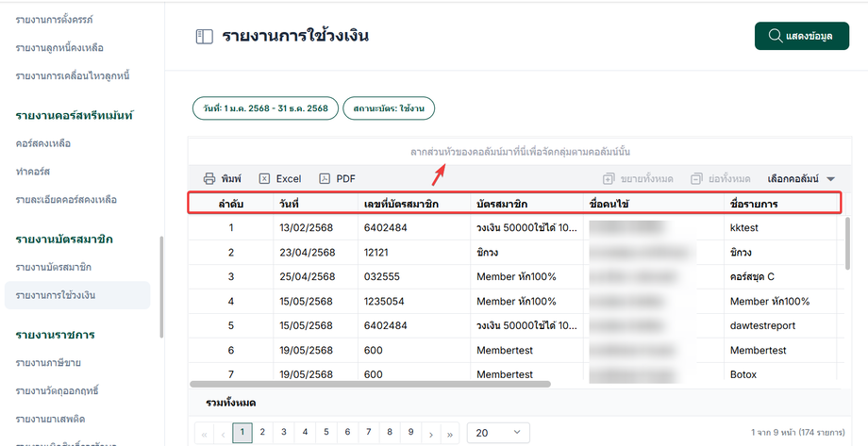
Task: Select รายงานการใช้วงเงิน in the sidebar
Action: pyautogui.click(x=77, y=295)
